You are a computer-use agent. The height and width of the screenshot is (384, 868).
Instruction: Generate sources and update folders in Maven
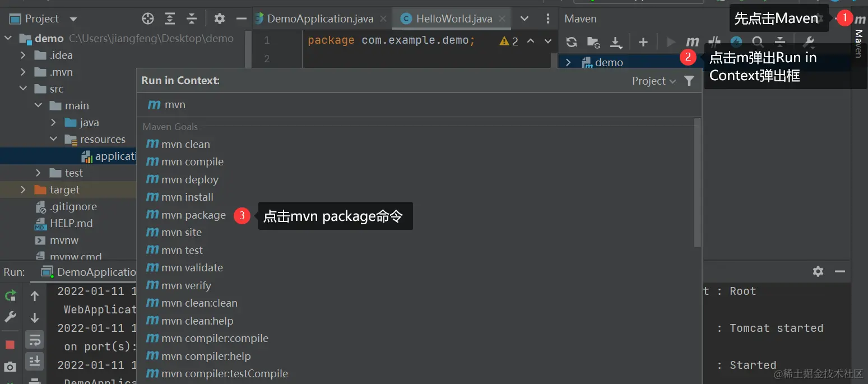tap(593, 41)
